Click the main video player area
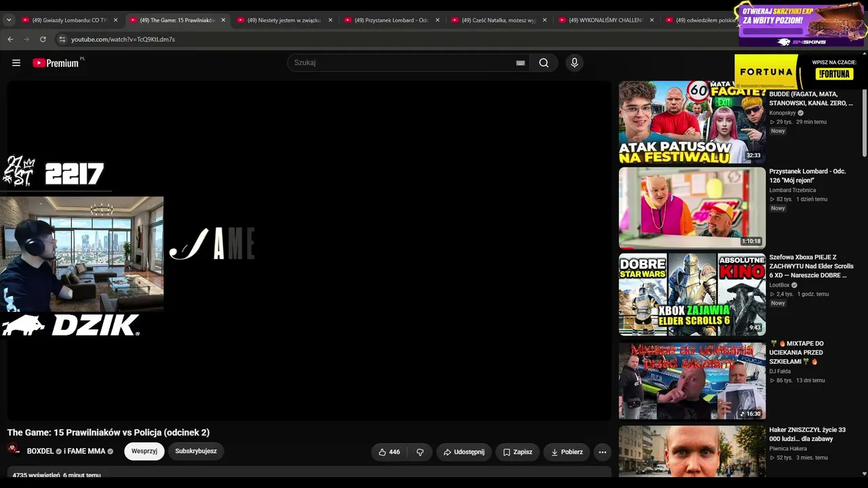868x488 pixels. coord(309,251)
